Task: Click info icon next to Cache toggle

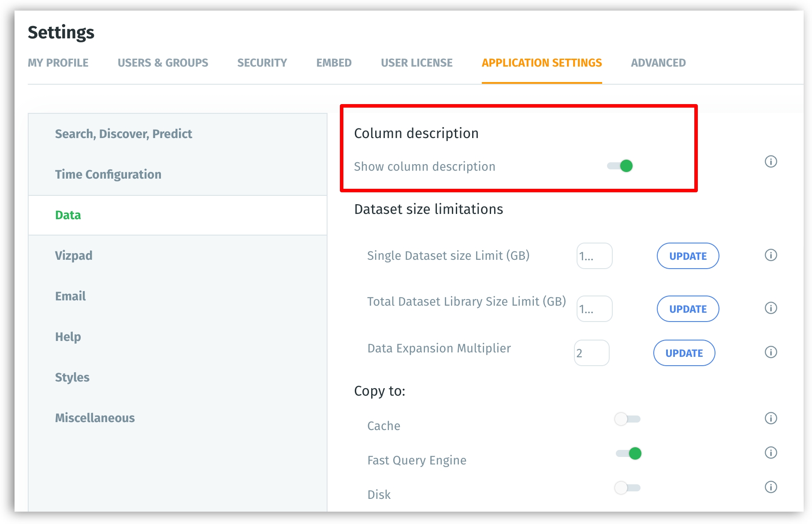Action: click(x=771, y=418)
